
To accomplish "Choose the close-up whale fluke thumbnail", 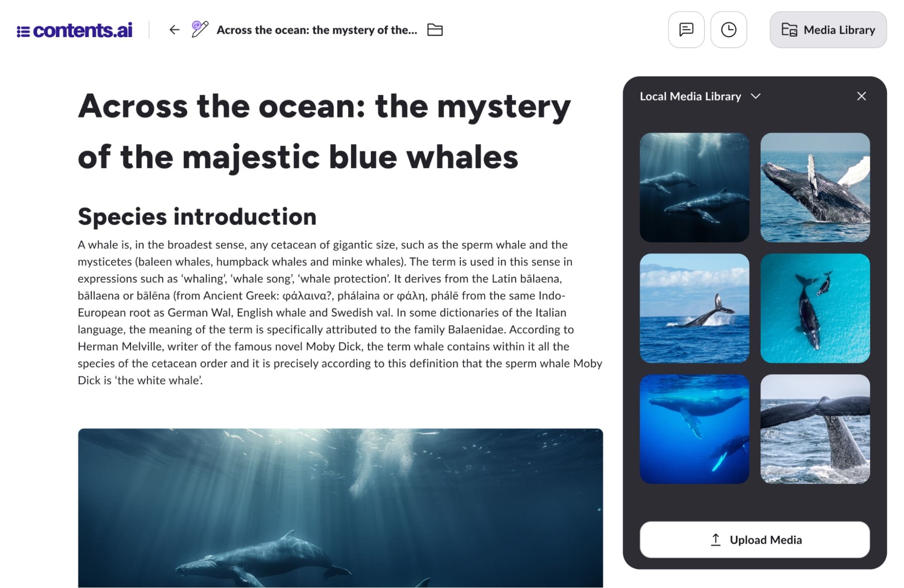I will tap(815, 429).
